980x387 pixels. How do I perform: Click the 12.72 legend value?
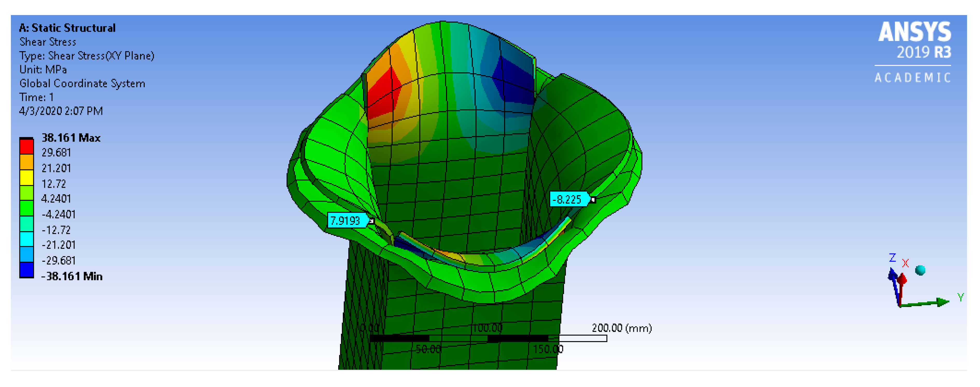(54, 184)
